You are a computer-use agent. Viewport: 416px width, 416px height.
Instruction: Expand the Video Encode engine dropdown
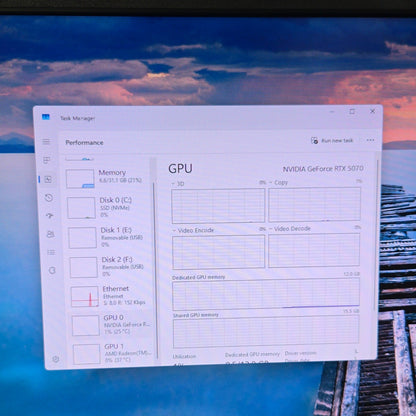193,230
